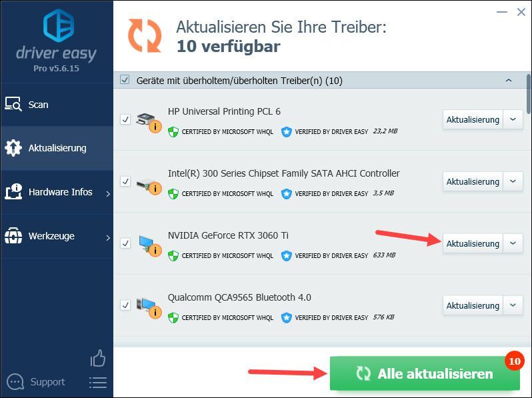Viewport: 532px width, 398px height.
Task: Collapse the outdated drivers group chevron
Action: [x=509, y=81]
